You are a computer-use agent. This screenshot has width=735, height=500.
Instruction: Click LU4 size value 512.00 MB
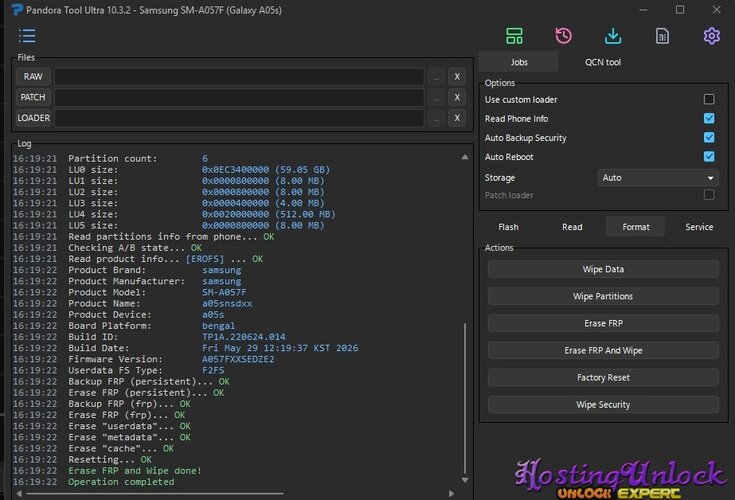pyautogui.click(x=269, y=214)
